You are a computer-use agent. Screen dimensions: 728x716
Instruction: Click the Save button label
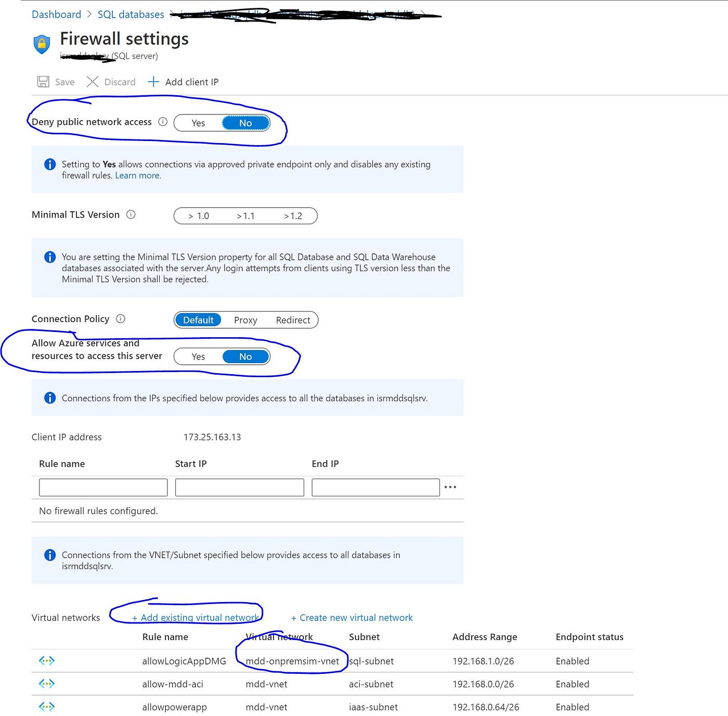point(64,82)
